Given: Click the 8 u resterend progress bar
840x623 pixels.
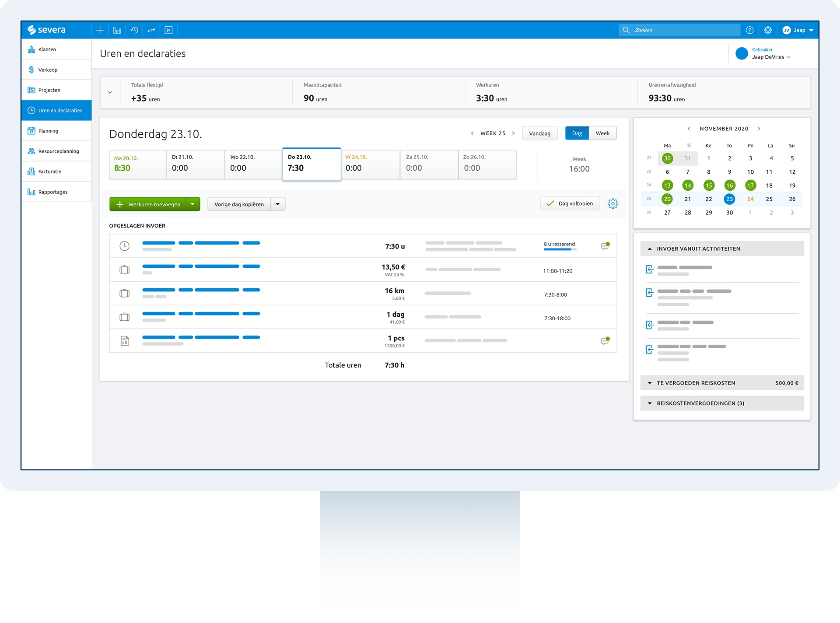Looking at the screenshot, I should (560, 249).
